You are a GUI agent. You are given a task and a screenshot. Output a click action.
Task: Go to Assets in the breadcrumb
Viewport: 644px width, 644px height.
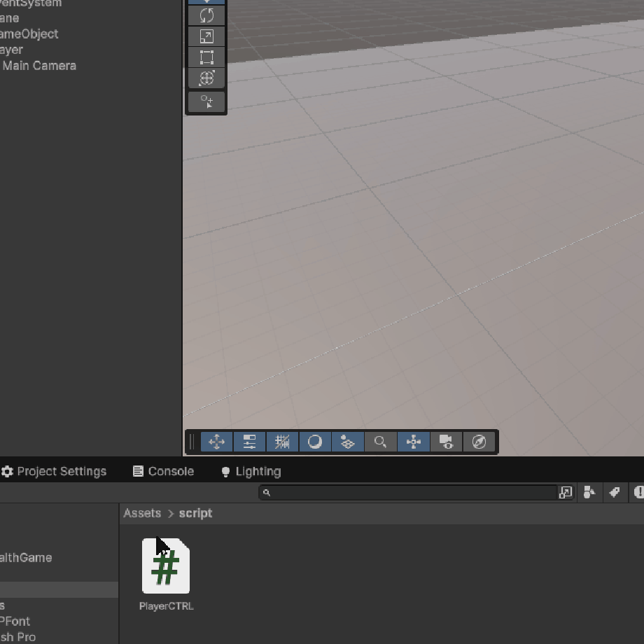(x=142, y=513)
